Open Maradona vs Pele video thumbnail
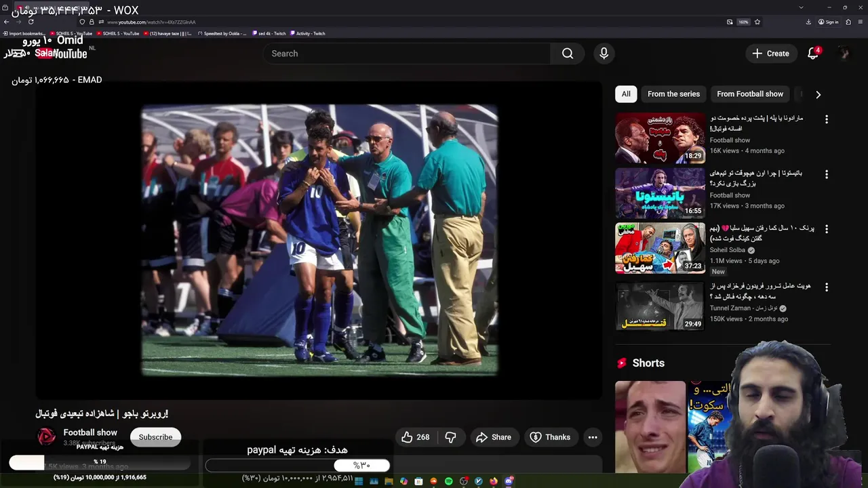 [660, 138]
